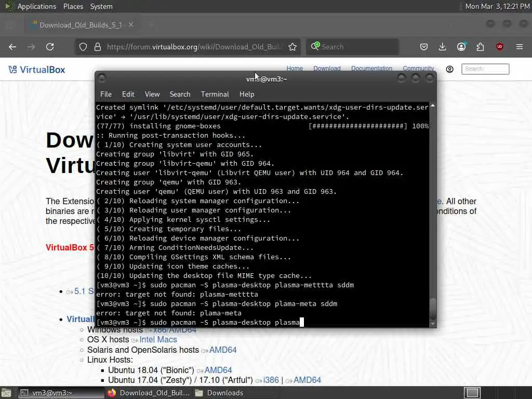Open the System panel menu

(101, 6)
